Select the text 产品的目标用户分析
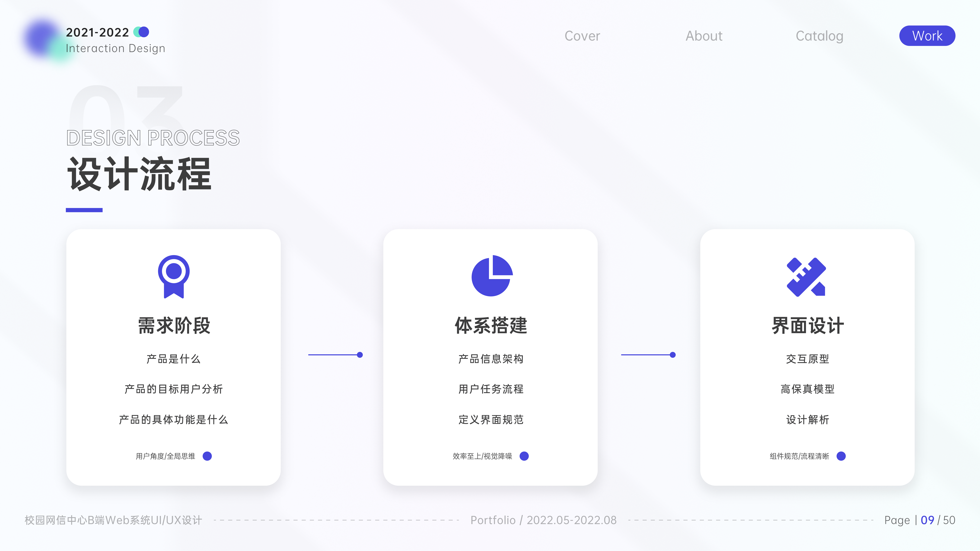The width and height of the screenshot is (980, 551). coord(174,389)
